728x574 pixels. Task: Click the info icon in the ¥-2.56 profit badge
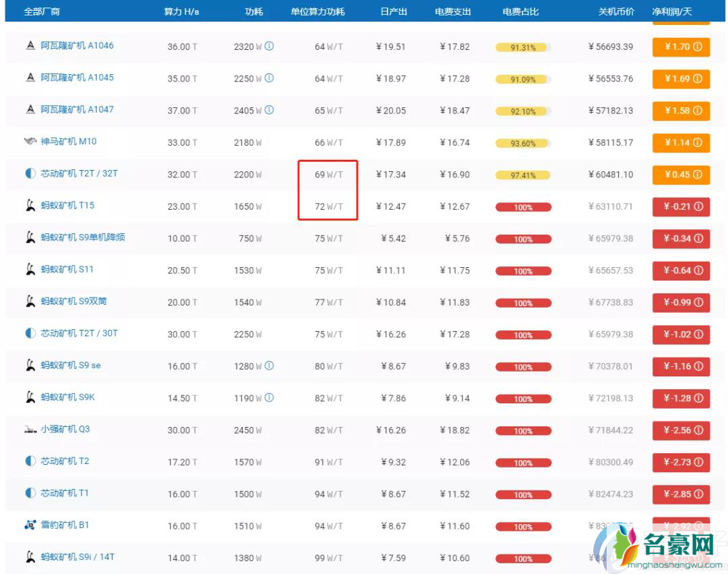[x=698, y=430]
